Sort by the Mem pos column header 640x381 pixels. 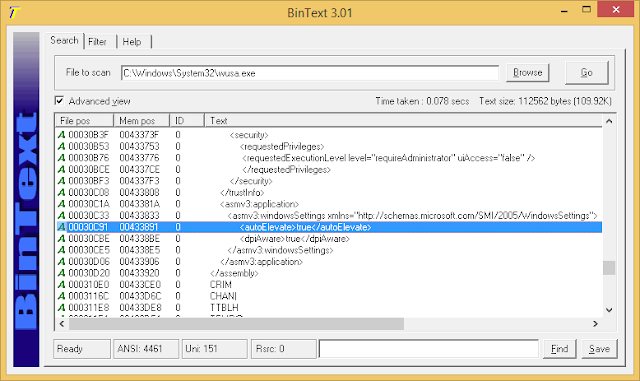141,120
